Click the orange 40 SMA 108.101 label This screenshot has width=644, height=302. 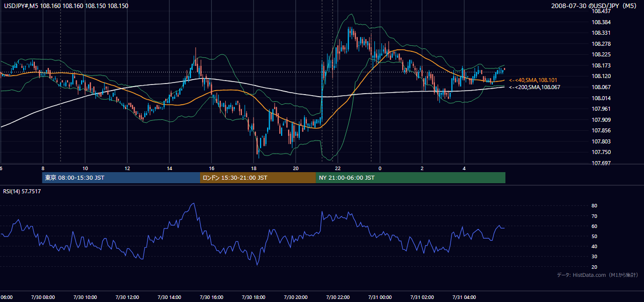coord(533,80)
